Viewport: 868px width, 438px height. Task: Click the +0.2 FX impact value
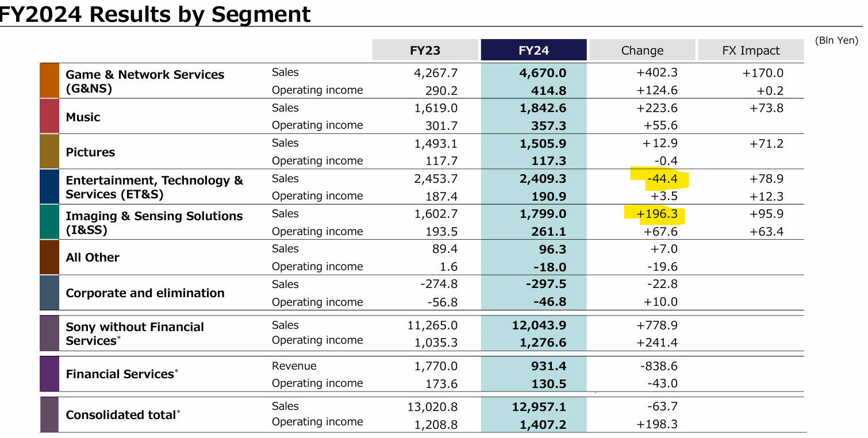pyautogui.click(x=770, y=91)
